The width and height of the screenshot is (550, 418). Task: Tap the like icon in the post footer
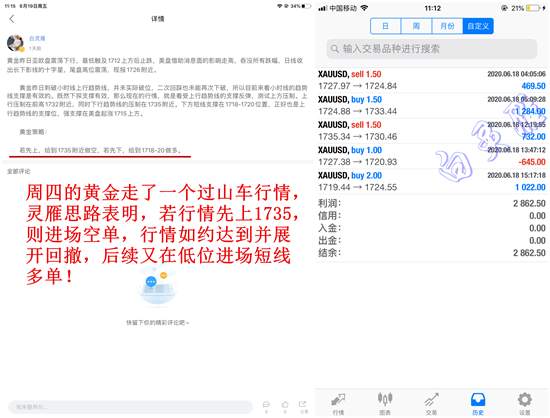coord(285,406)
